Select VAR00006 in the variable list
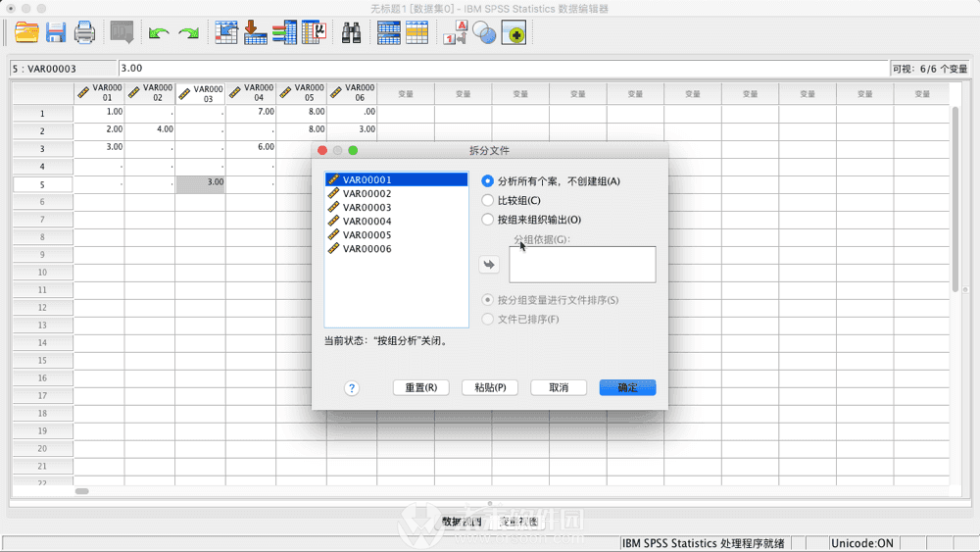 pyautogui.click(x=367, y=249)
